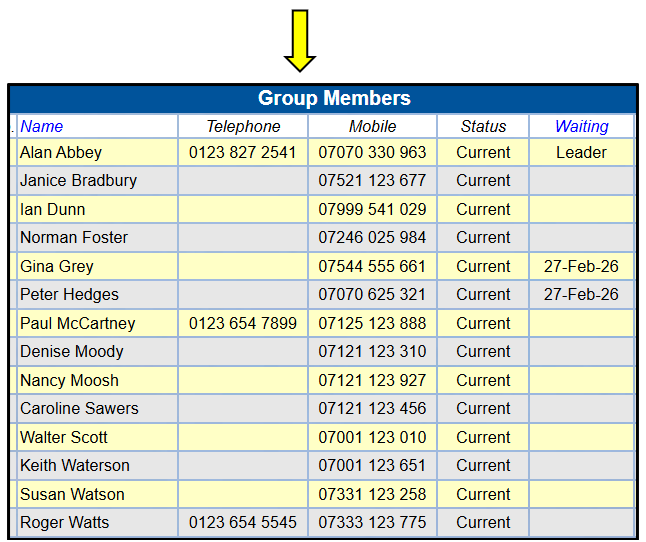The height and width of the screenshot is (542, 646).
Task: Select Ian Dunn's mobile number 07999 541 029
Action: [x=372, y=209]
